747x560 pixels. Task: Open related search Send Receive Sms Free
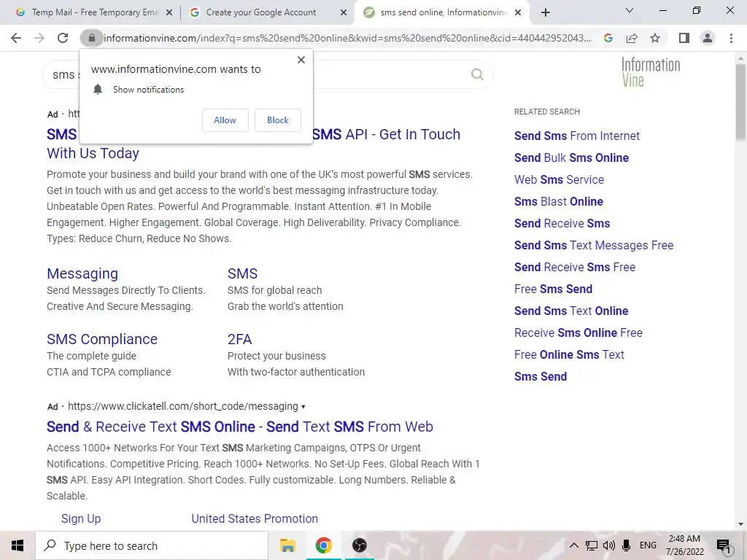[575, 267]
